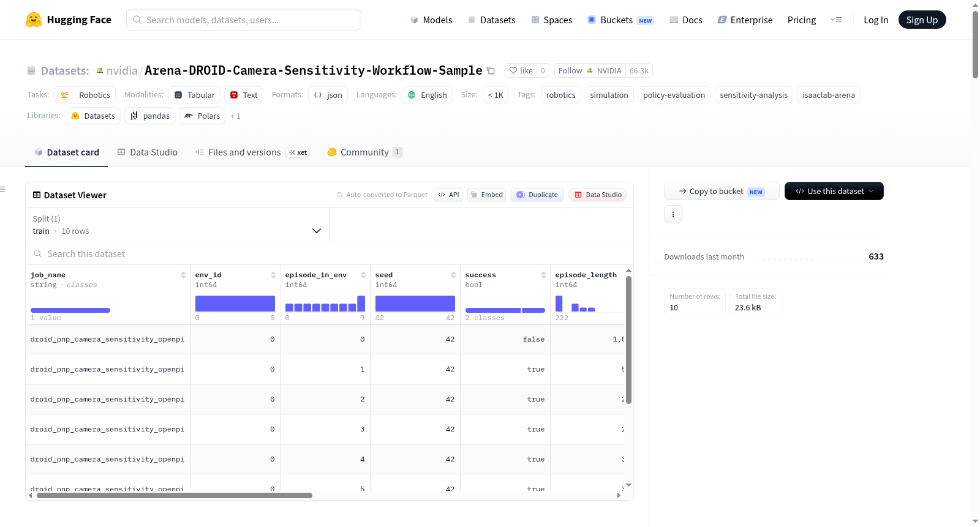Click the API button in Dataset Viewer
Viewport: 980px width, 527px height.
click(448, 195)
